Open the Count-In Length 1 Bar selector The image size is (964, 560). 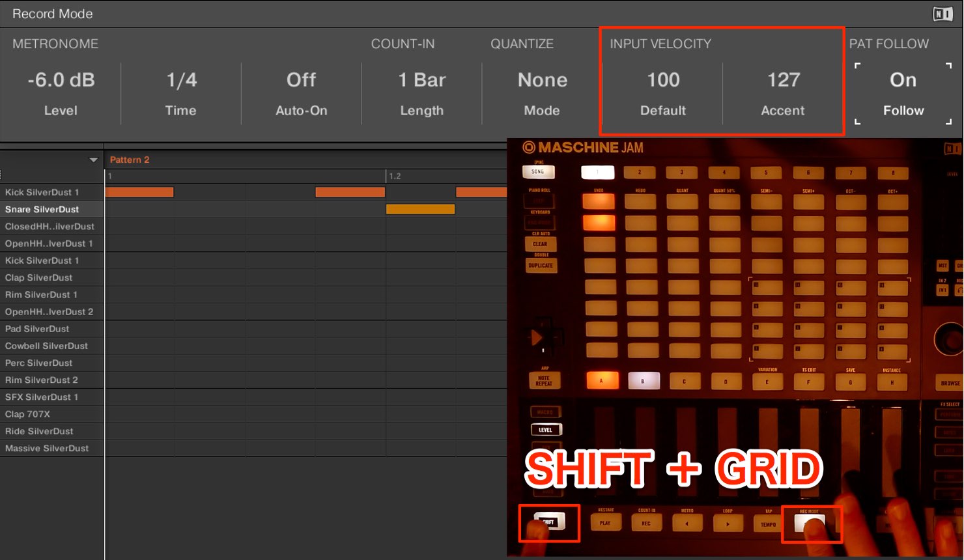pos(421,80)
